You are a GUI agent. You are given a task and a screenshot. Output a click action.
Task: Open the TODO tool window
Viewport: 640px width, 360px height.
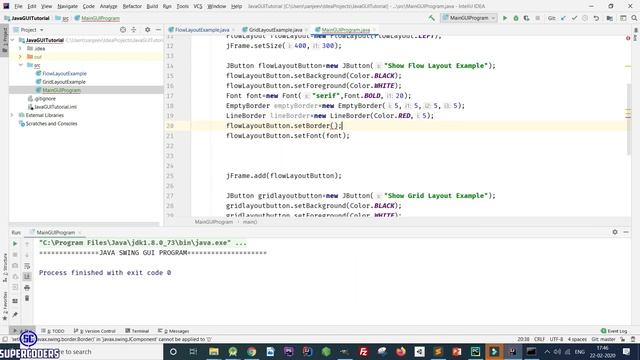(53, 331)
